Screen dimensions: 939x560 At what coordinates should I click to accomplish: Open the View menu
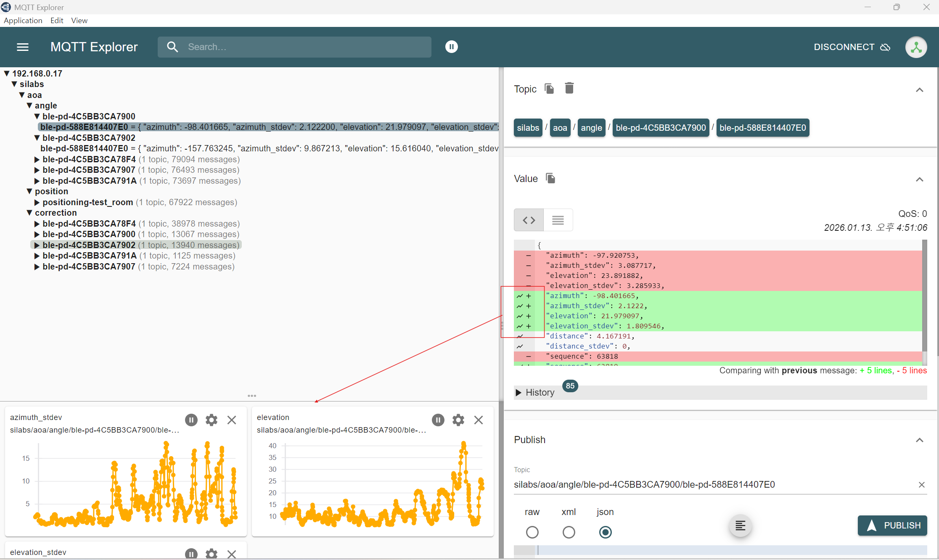point(79,21)
